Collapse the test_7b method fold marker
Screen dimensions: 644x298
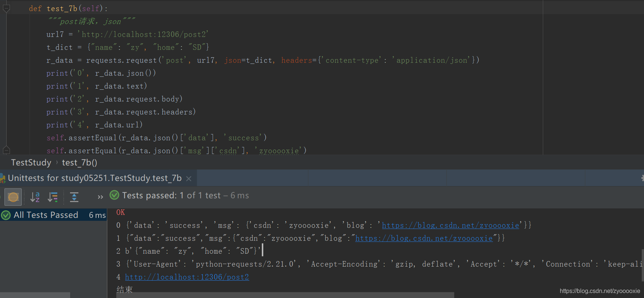coord(6,8)
